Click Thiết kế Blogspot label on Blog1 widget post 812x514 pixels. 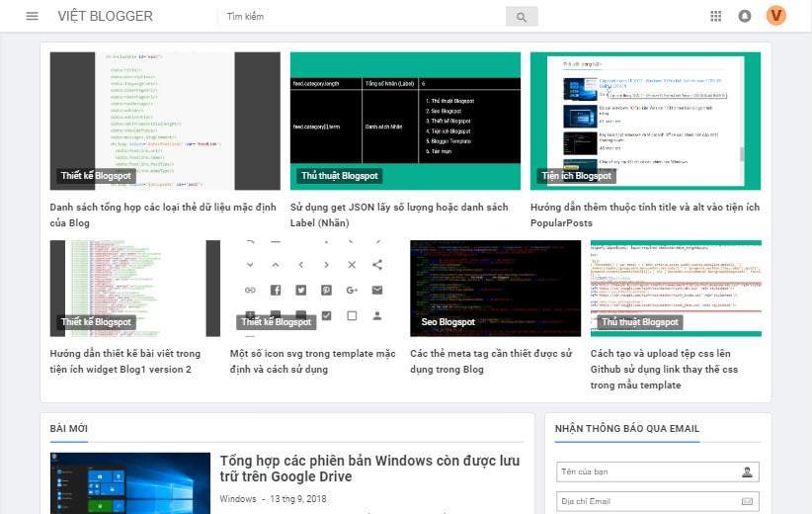(96, 322)
